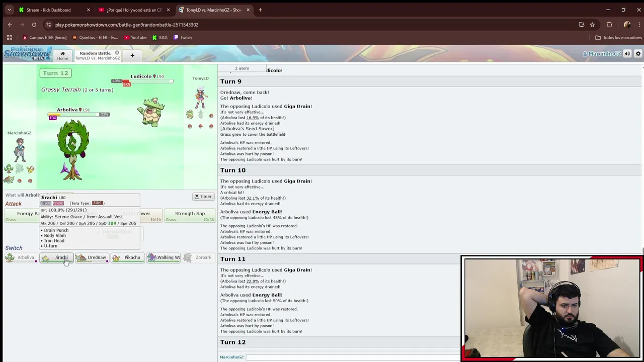Click the Pokemon Showdown logo

pos(27,53)
